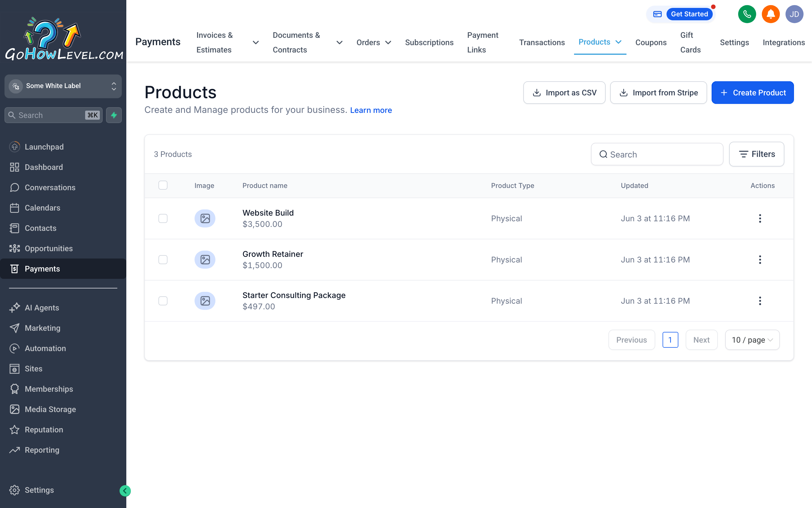Check the Growth Retainer row checkbox
This screenshot has height=508, width=812.
[163, 260]
